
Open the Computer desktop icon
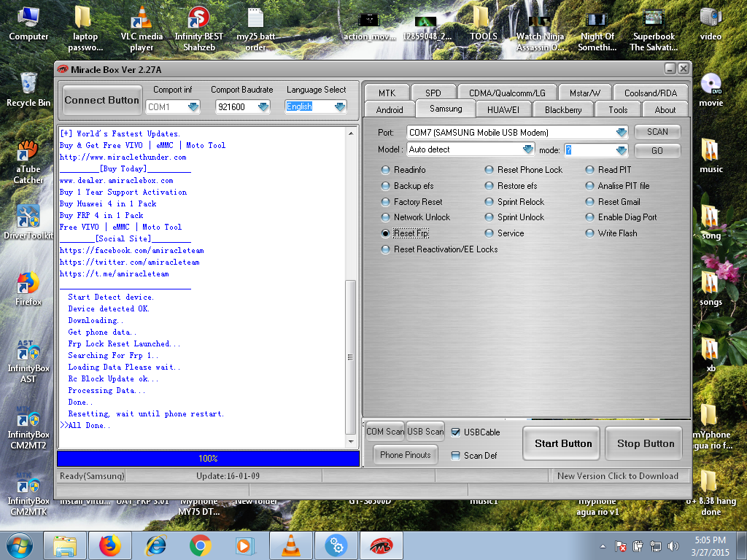point(28,24)
